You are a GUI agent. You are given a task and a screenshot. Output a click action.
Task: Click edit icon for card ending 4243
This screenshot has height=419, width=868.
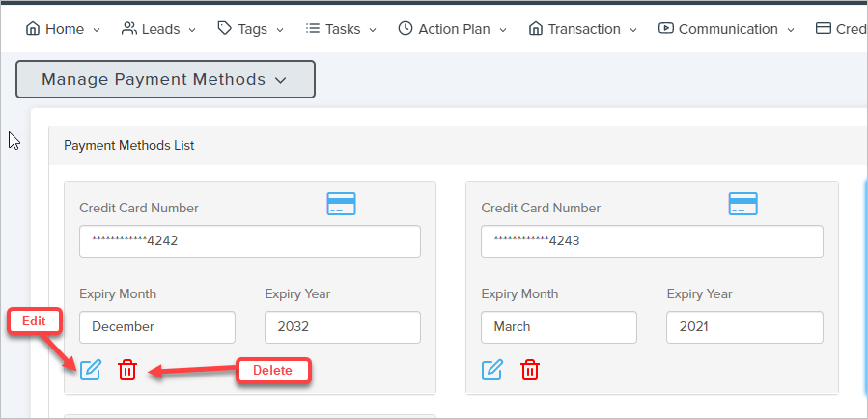[491, 369]
